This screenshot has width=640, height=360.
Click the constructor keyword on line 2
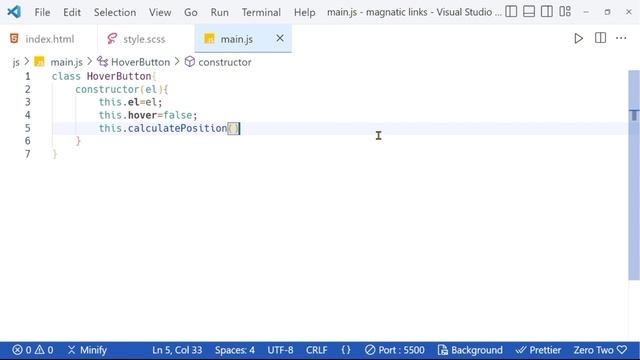(107, 89)
